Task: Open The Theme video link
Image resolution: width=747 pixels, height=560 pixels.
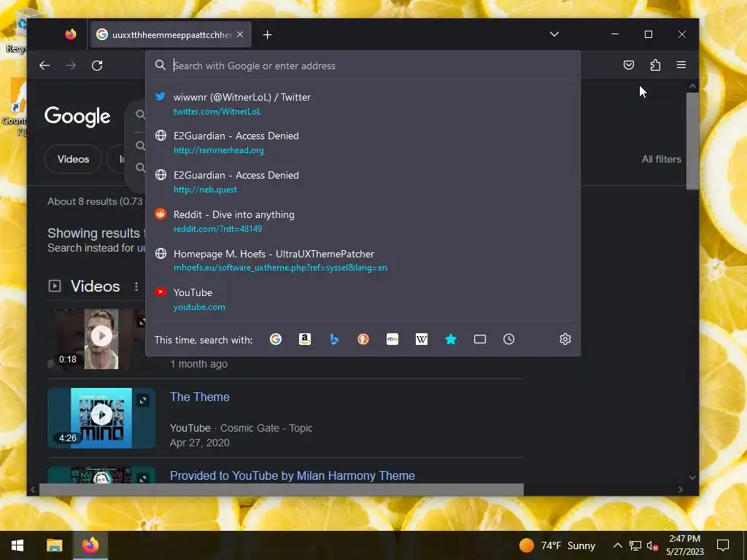Action: point(200,397)
